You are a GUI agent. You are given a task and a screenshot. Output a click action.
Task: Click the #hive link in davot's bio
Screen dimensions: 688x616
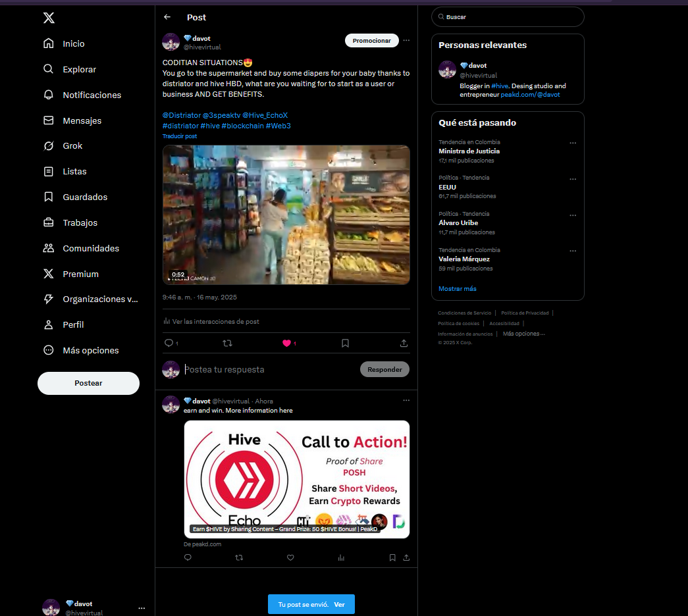coord(499,86)
